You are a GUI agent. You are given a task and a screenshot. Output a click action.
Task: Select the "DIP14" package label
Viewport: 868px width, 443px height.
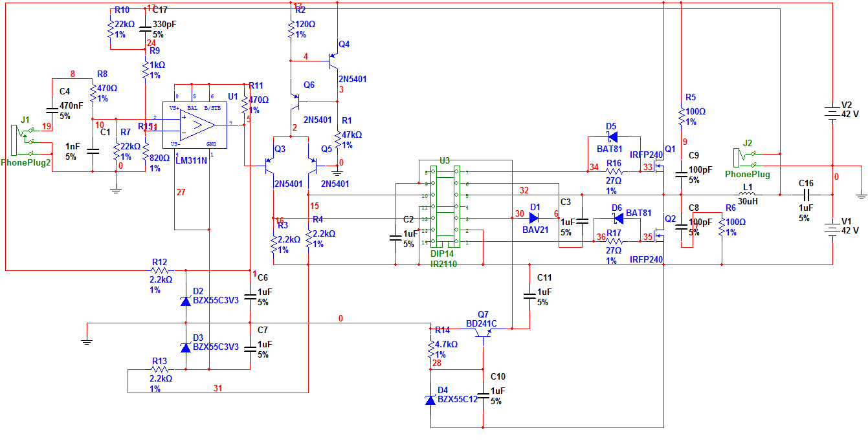443,254
